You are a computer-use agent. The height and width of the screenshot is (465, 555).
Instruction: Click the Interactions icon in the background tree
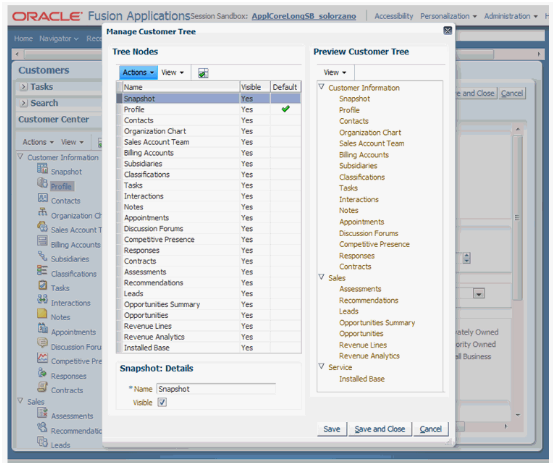tap(42, 299)
